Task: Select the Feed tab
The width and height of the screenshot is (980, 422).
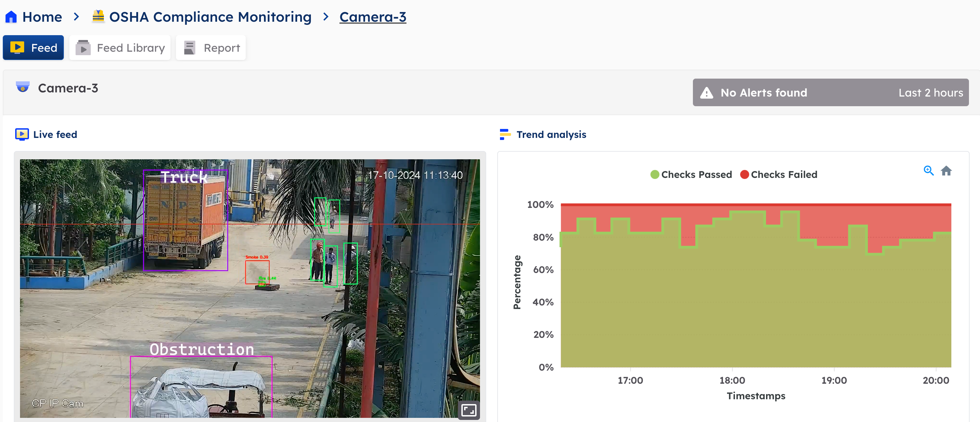Action: pyautogui.click(x=33, y=48)
